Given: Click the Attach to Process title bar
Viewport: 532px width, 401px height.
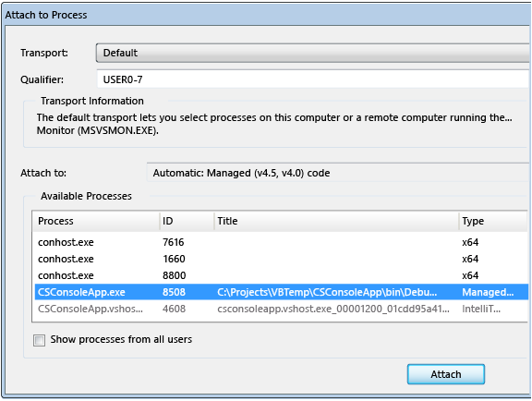Looking at the screenshot, I should pos(267,15).
